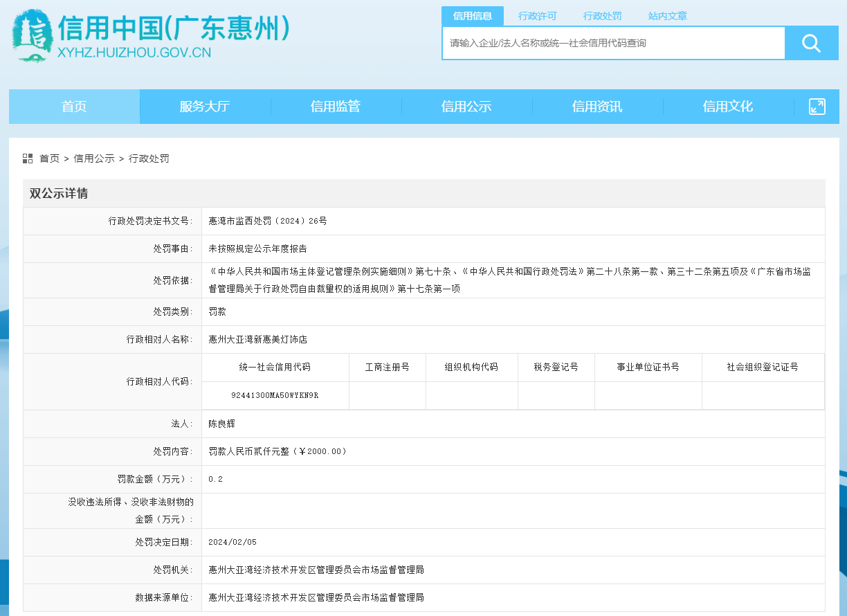Click the 法人 row label
847x616 pixels.
point(182,424)
